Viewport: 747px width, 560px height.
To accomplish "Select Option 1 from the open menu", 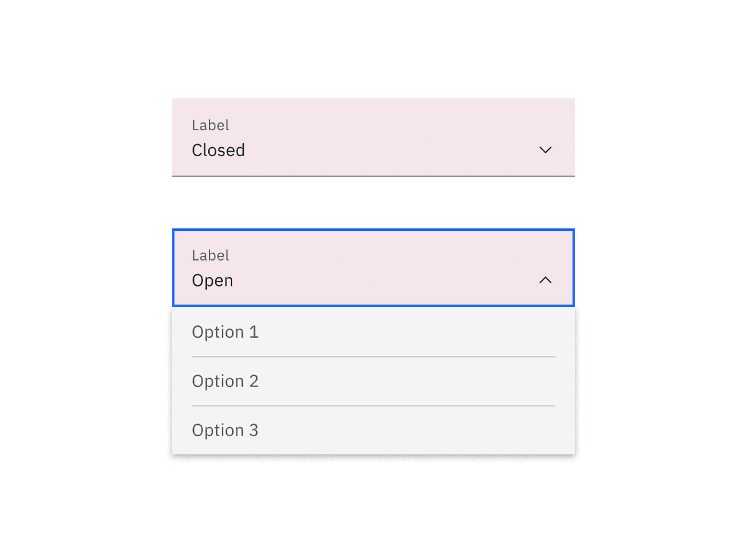I will coord(225,331).
